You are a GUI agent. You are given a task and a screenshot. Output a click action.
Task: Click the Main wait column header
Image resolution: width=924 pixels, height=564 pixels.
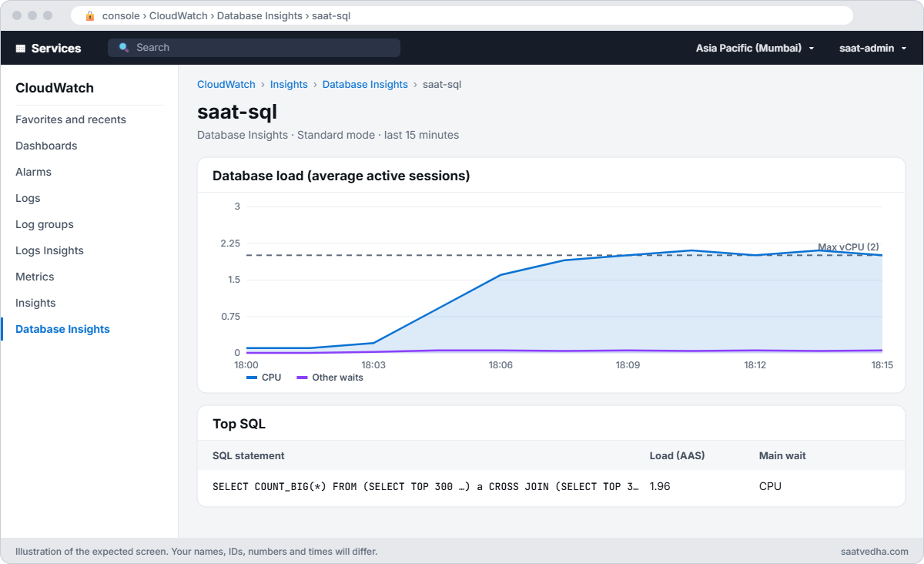(782, 455)
